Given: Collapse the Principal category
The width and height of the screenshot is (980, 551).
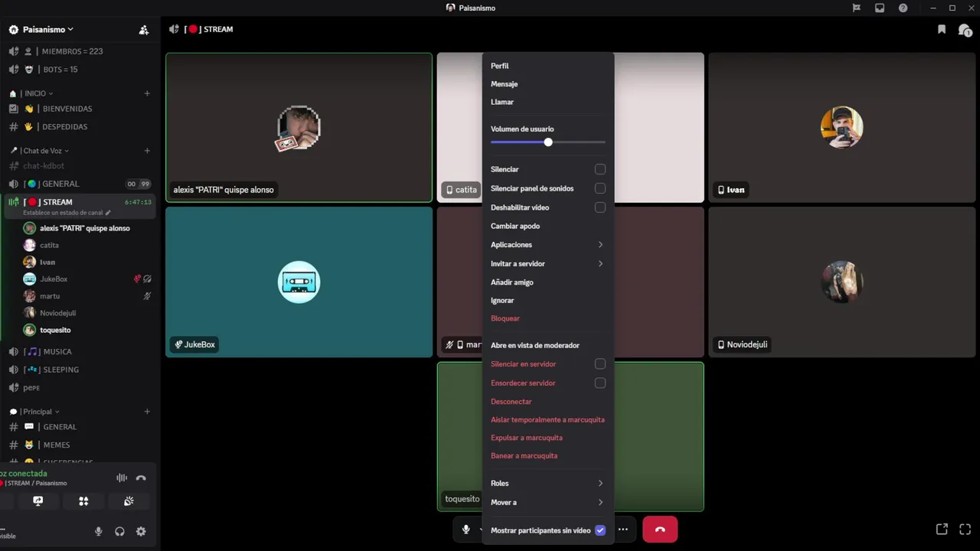Looking at the screenshot, I should (41, 412).
